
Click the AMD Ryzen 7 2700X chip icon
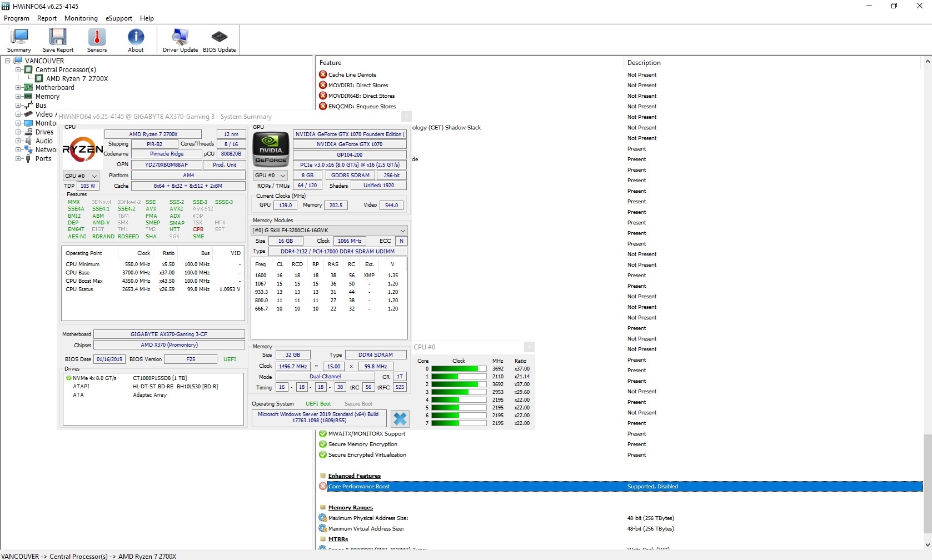point(39,78)
